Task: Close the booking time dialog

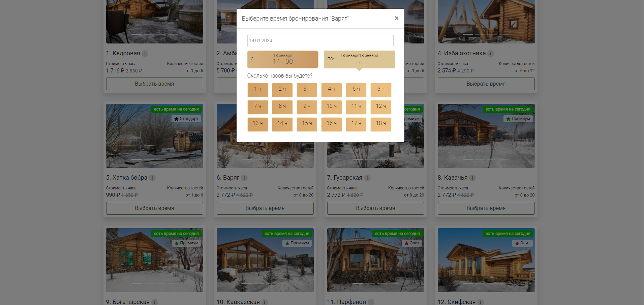Action: [x=397, y=18]
